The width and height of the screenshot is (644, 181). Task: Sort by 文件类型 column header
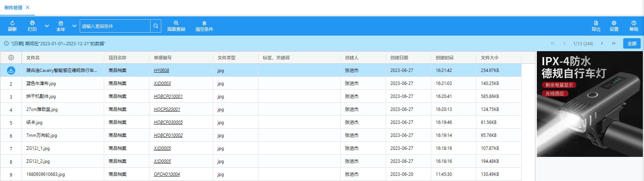pyautogui.click(x=227, y=57)
